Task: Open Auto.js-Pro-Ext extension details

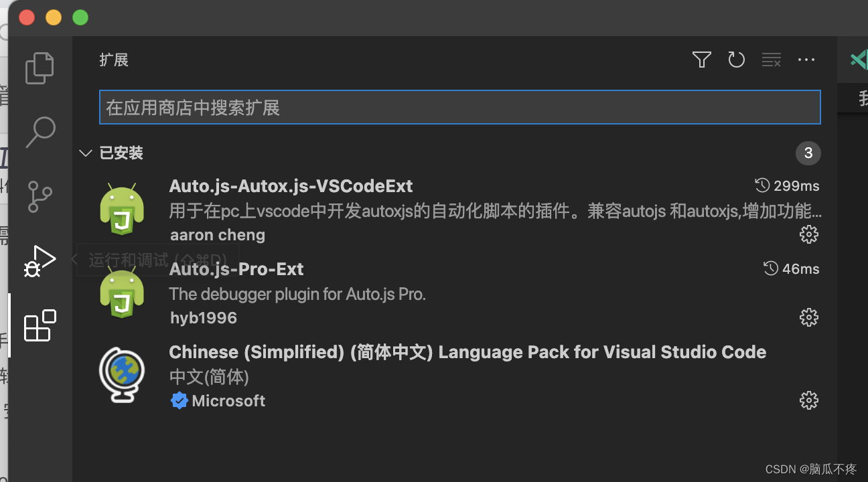Action: pyautogui.click(x=236, y=269)
